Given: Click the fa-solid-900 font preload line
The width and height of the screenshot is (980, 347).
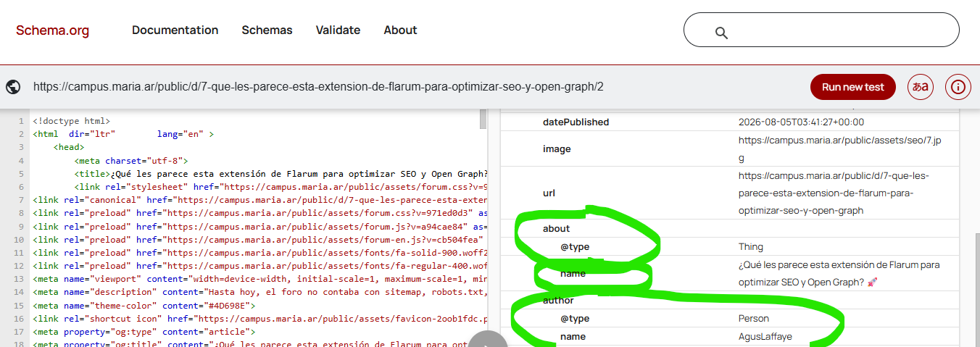Looking at the screenshot, I should [x=259, y=253].
